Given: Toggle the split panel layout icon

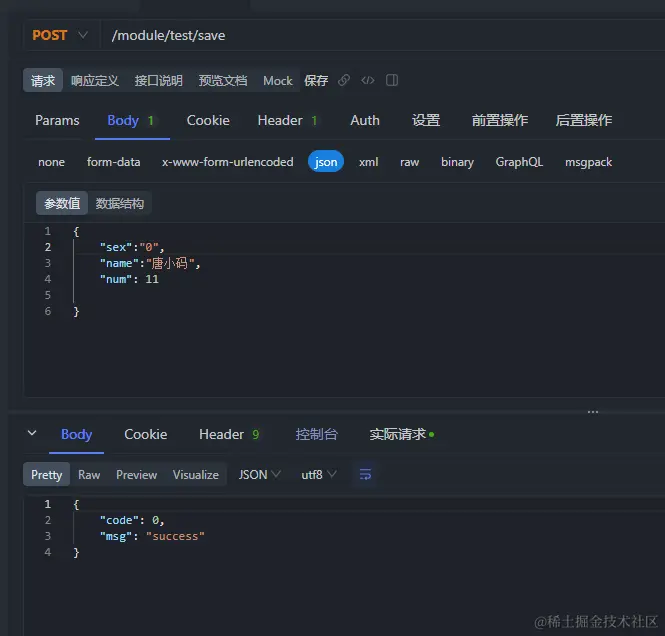Looking at the screenshot, I should 392,80.
